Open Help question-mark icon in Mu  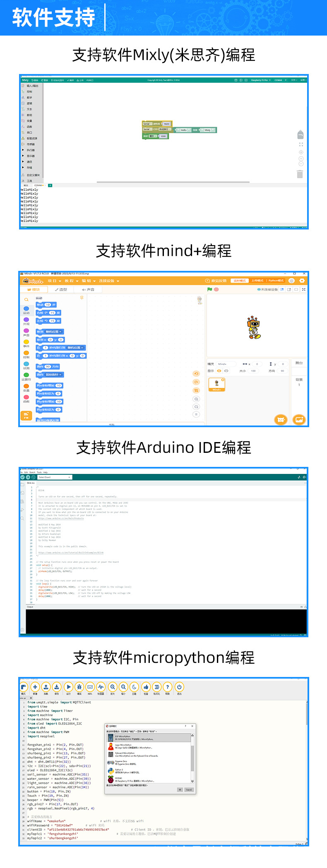pos(168,687)
